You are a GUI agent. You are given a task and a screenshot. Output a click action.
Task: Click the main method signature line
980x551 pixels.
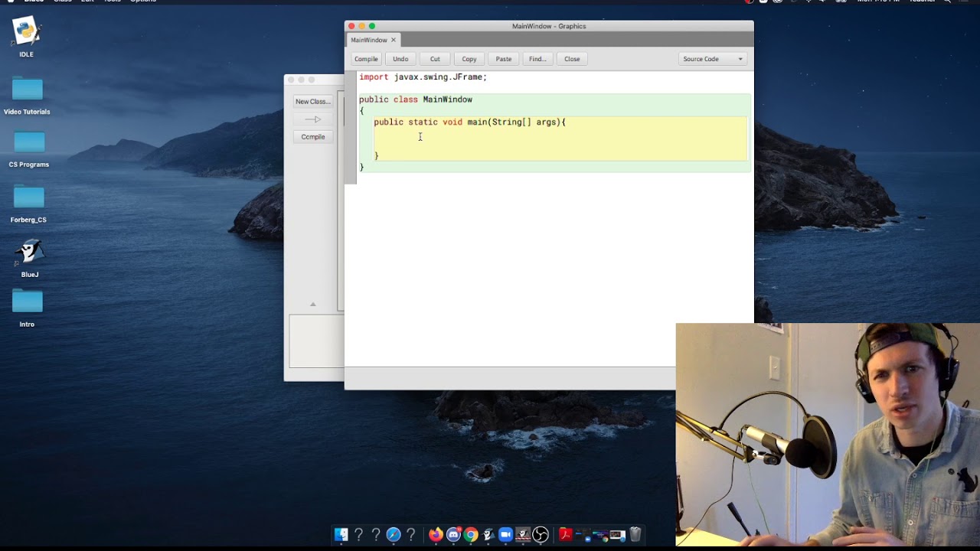(x=469, y=122)
